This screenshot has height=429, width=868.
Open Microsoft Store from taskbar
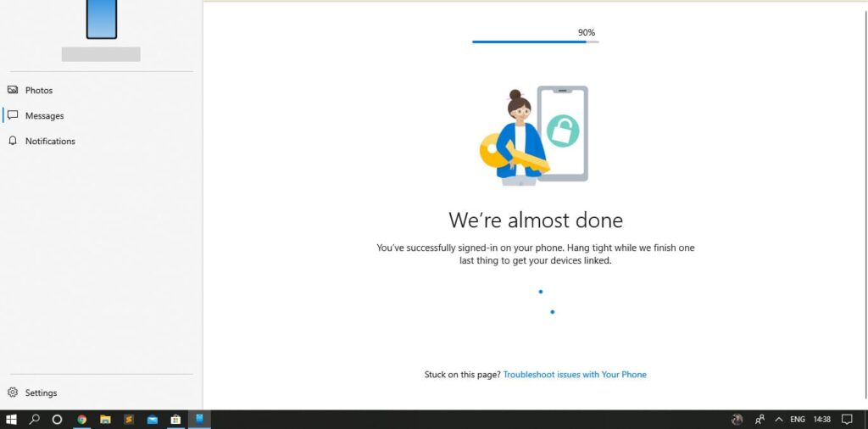(x=175, y=419)
